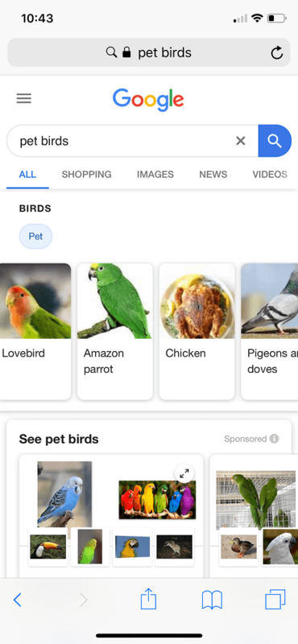Screen dimensions: 298x644
Task: Open the Chicken bird card
Action: pyautogui.click(x=197, y=332)
